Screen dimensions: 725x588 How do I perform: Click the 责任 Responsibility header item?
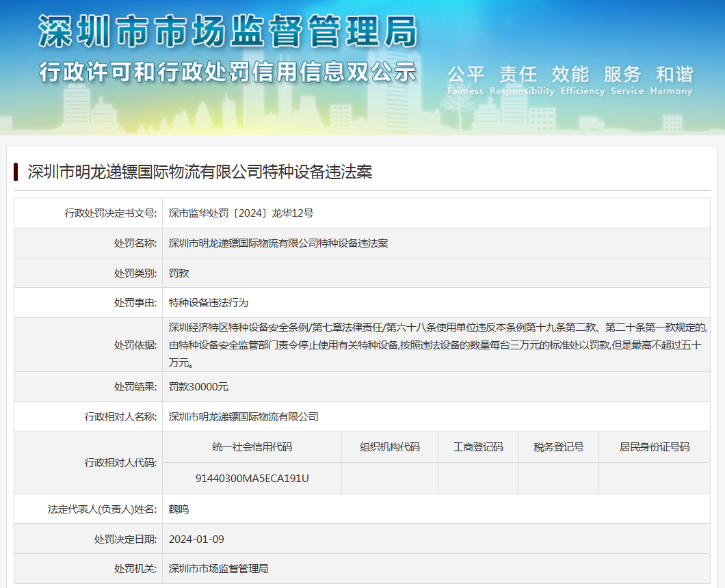click(519, 74)
